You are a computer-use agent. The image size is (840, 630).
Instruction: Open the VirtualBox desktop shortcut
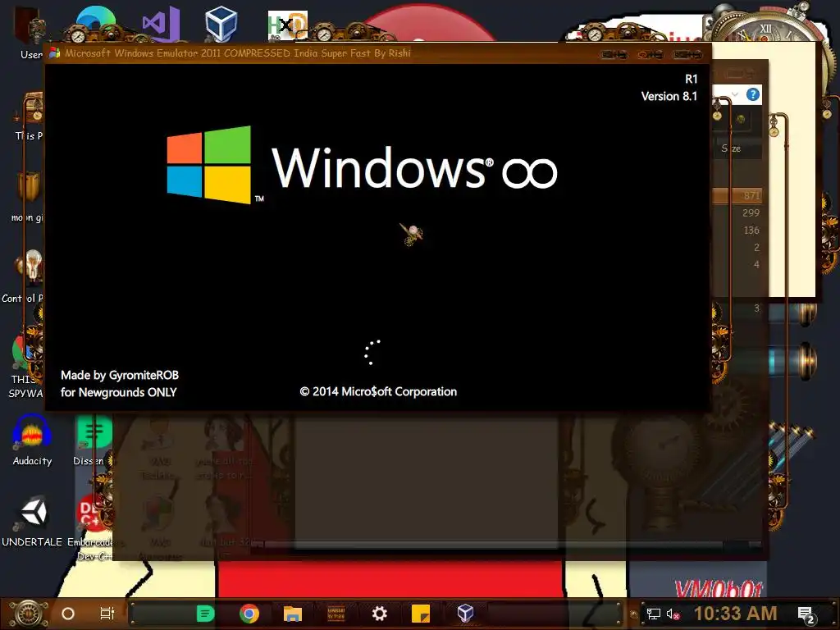pyautogui.click(x=221, y=24)
